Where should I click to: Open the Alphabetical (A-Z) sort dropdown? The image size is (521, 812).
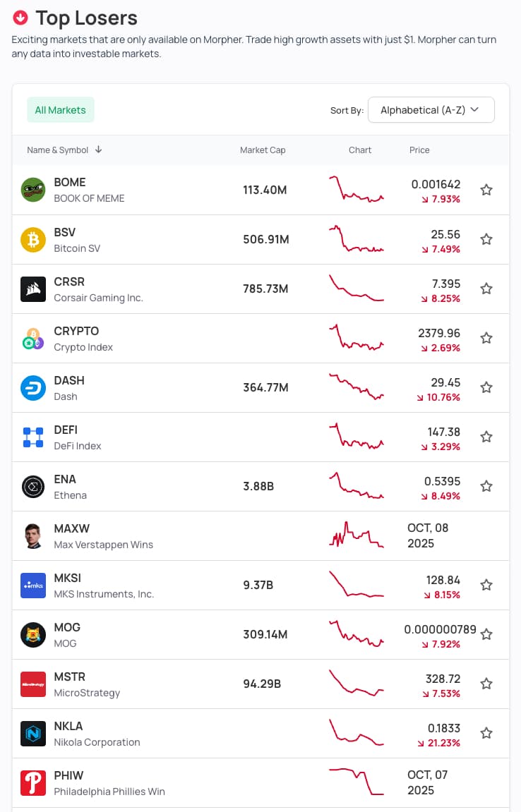(x=431, y=110)
